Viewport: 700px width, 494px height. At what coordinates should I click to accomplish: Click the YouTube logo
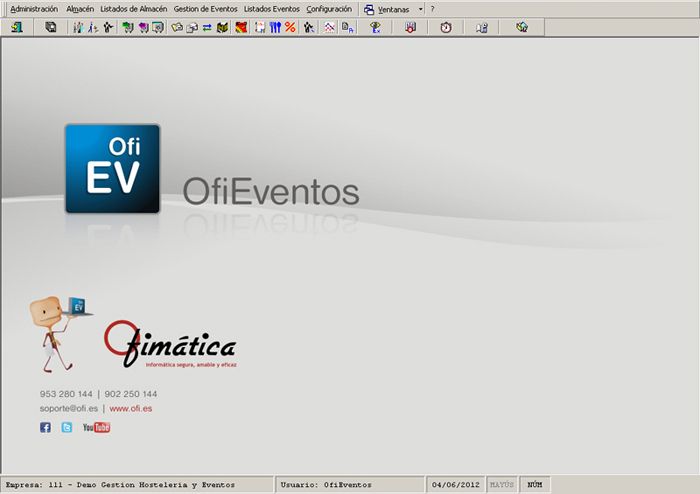click(96, 428)
